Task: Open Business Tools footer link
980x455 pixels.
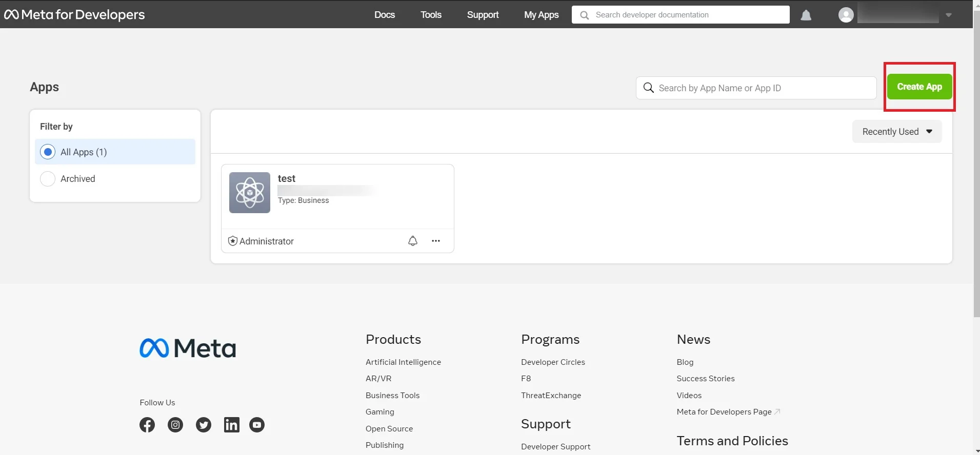Action: (x=392, y=395)
